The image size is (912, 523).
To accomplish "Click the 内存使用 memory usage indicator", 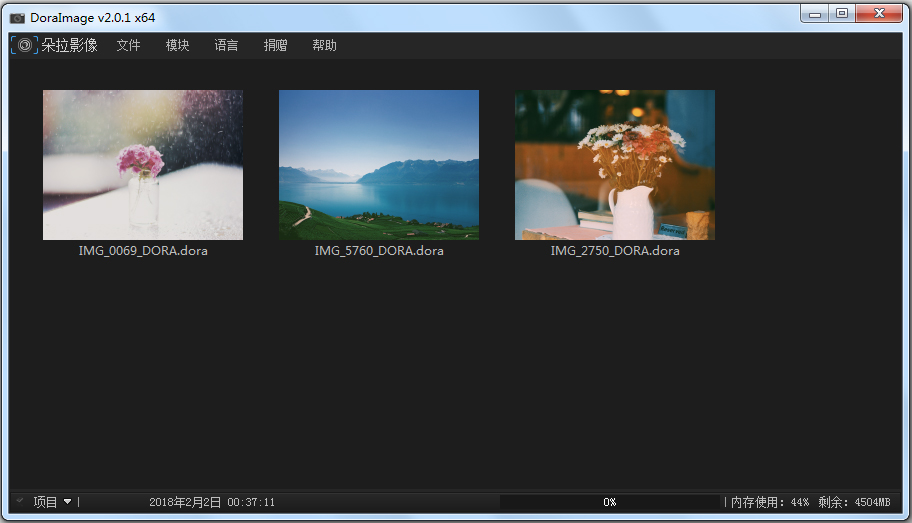I will point(769,502).
